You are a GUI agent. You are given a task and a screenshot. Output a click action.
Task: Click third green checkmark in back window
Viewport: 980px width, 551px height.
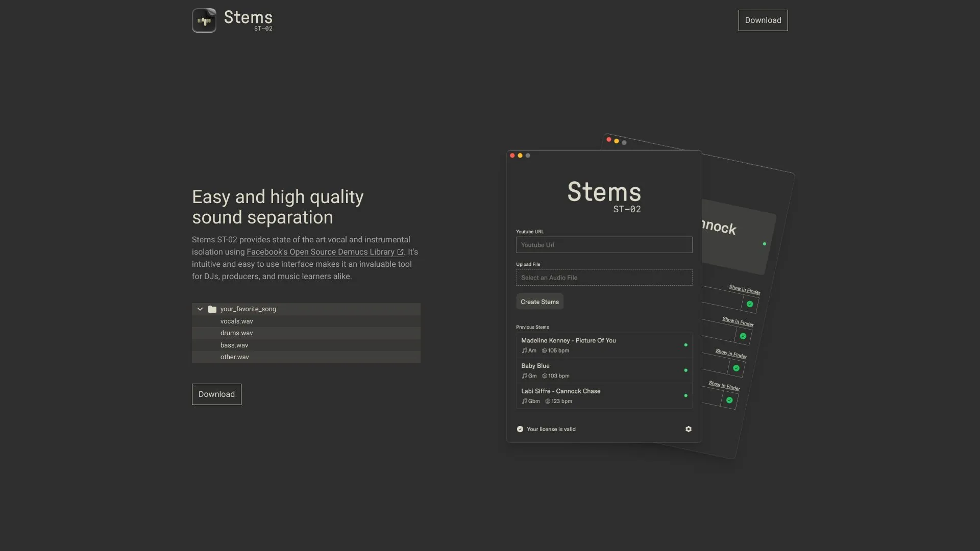[736, 368]
